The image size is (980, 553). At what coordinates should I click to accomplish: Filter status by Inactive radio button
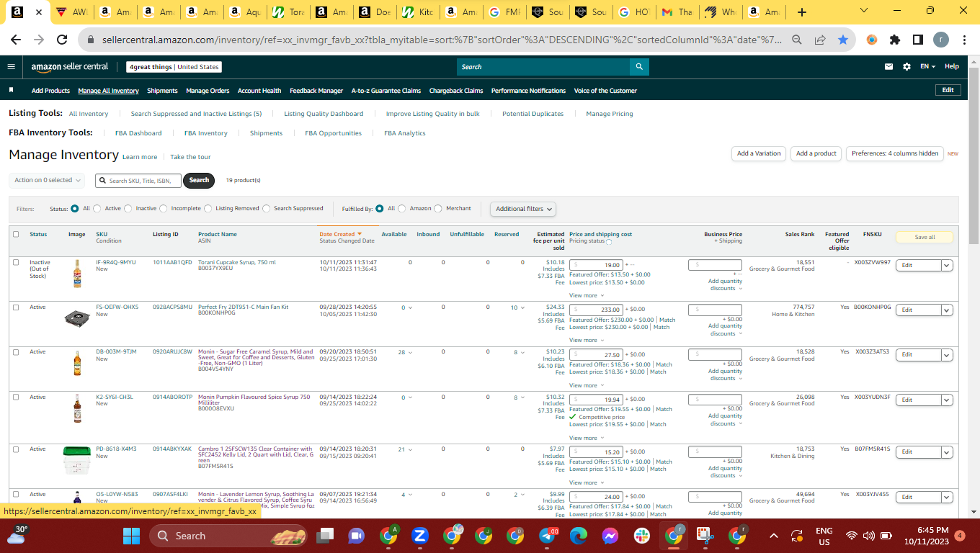[x=128, y=209]
